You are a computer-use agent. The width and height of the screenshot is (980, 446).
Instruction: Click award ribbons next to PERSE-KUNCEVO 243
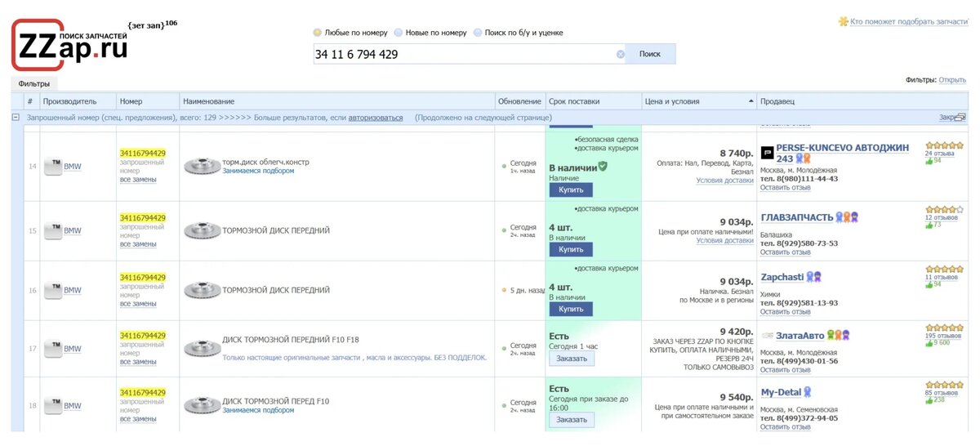(804, 158)
